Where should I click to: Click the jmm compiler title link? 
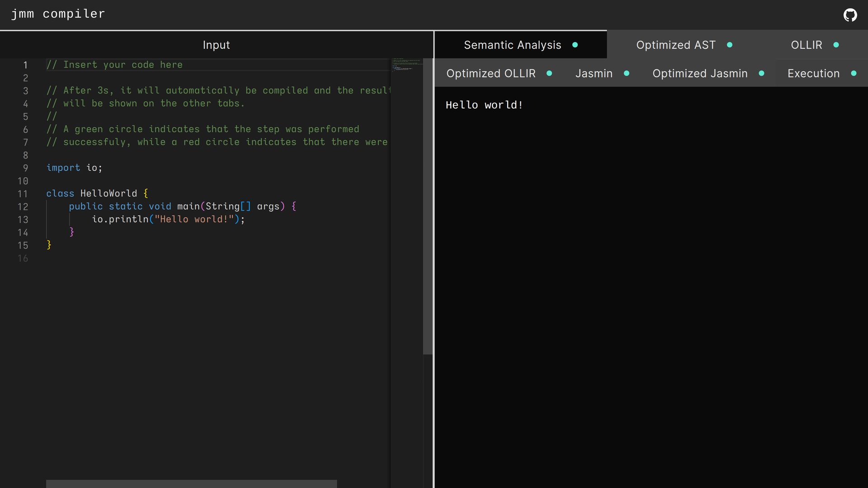pos(58,14)
